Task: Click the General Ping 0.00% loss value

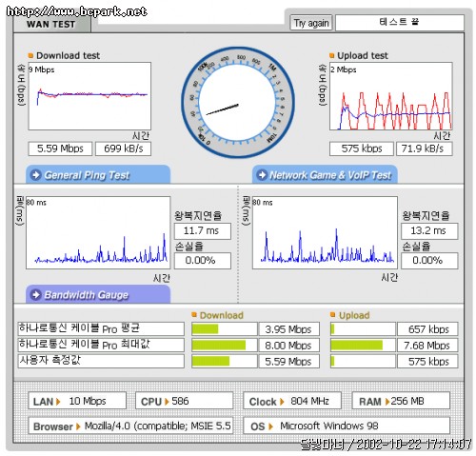Action: click(x=203, y=261)
